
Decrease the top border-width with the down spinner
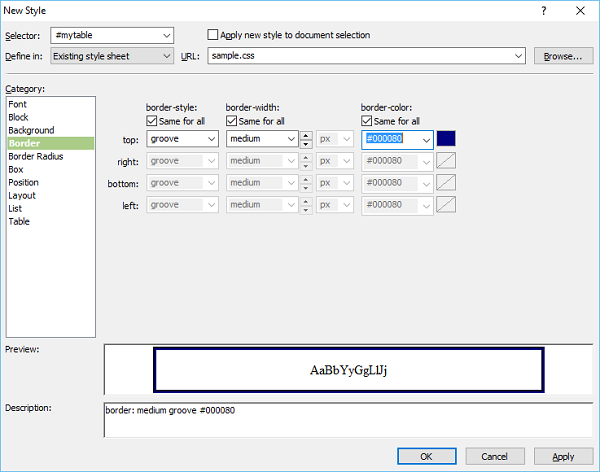(x=306, y=144)
